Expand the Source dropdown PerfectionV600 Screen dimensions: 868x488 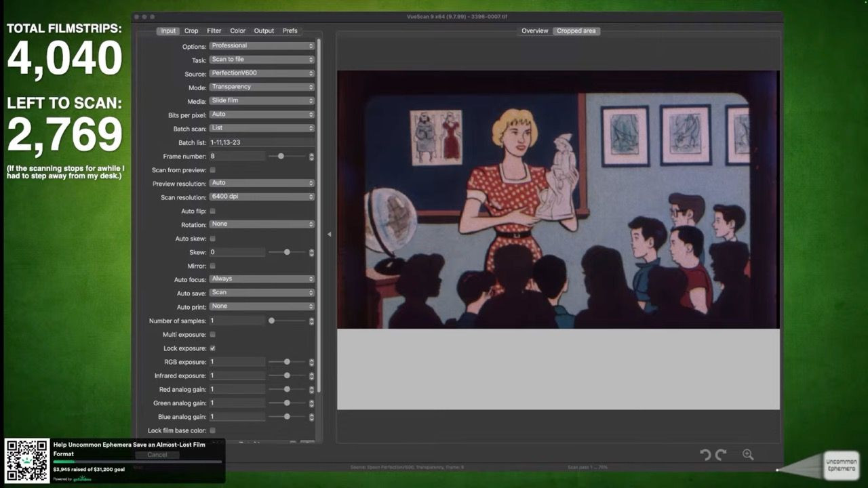click(x=262, y=73)
